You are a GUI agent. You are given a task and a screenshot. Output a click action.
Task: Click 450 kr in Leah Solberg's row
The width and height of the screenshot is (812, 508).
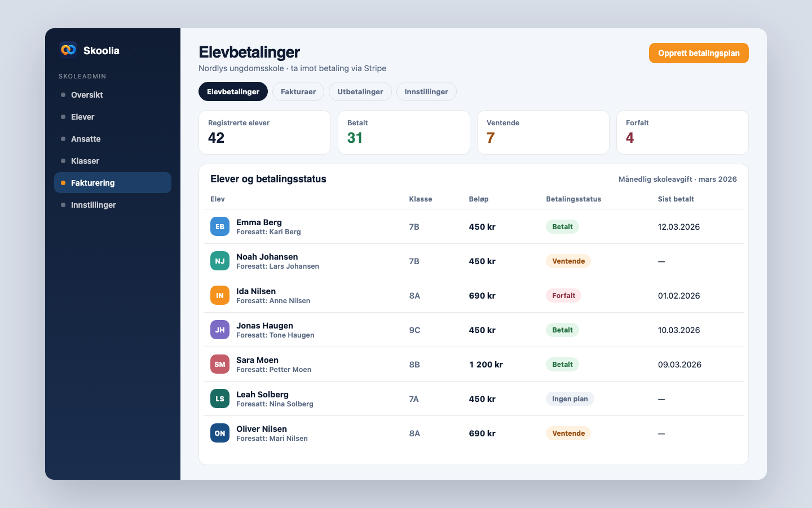(x=482, y=399)
